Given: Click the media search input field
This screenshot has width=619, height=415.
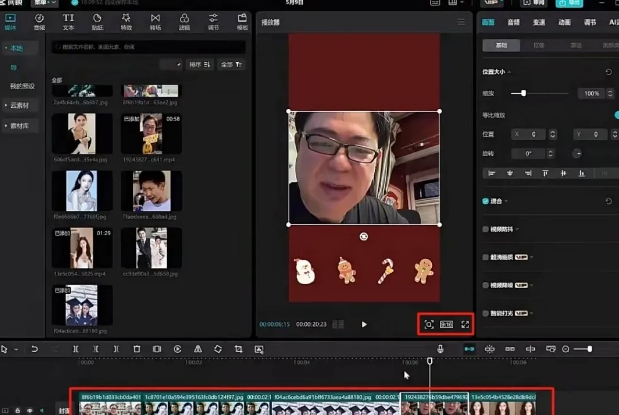Looking at the screenshot, I should 149,47.
